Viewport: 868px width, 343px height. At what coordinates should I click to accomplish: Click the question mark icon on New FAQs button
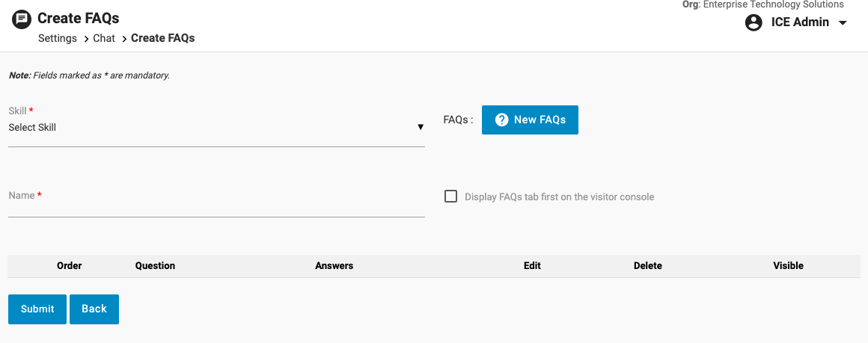pos(502,120)
